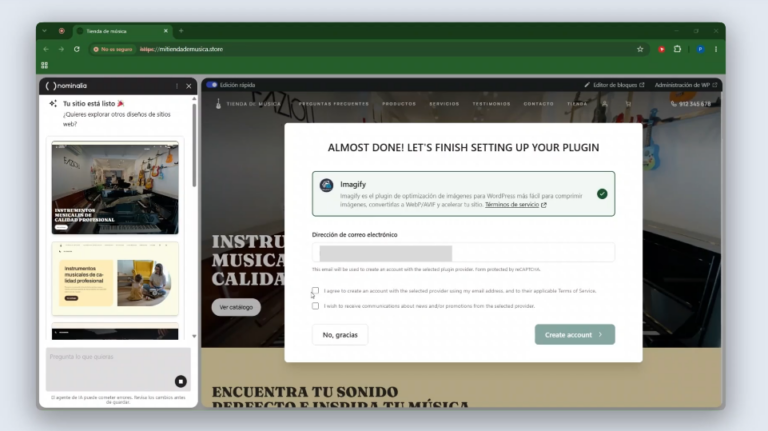This screenshot has height=431, width=768.
Task: Click the user account icon in site header
Action: [x=605, y=104]
